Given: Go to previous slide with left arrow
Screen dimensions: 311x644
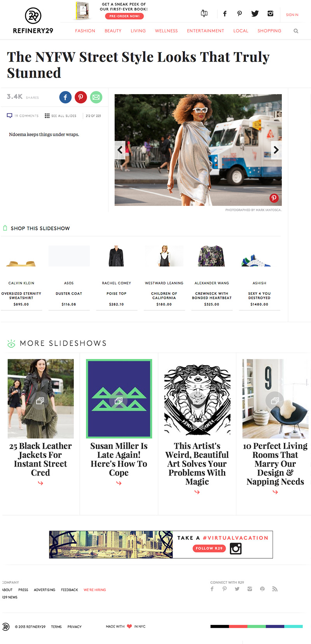Looking at the screenshot, I should (120, 150).
